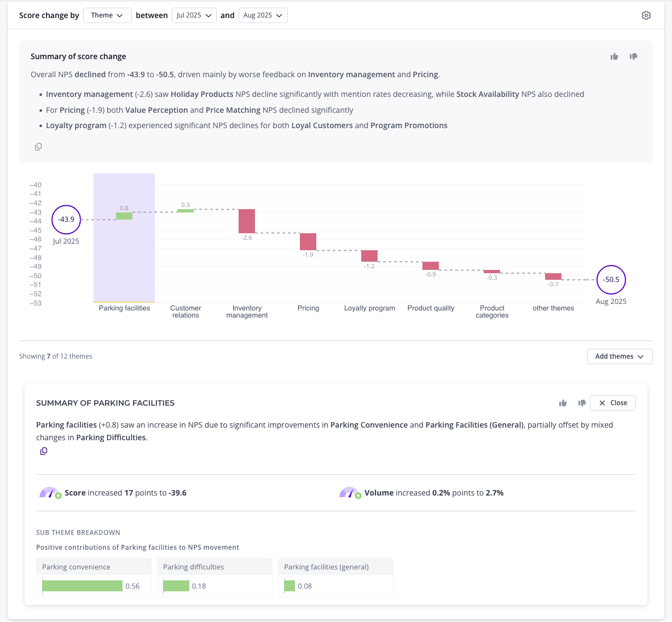Click the other themes red bar
The height and width of the screenshot is (622, 672).
click(553, 277)
